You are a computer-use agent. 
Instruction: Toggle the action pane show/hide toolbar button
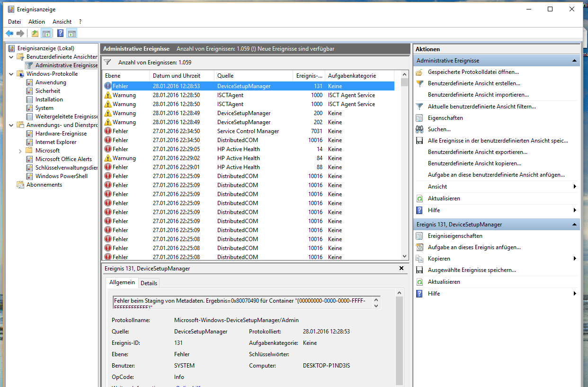pyautogui.click(x=71, y=33)
